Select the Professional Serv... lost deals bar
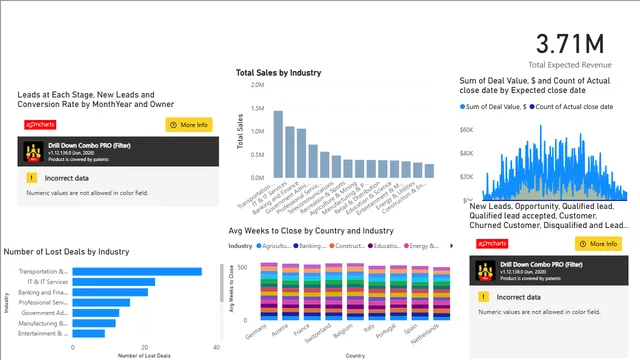 click(101, 302)
